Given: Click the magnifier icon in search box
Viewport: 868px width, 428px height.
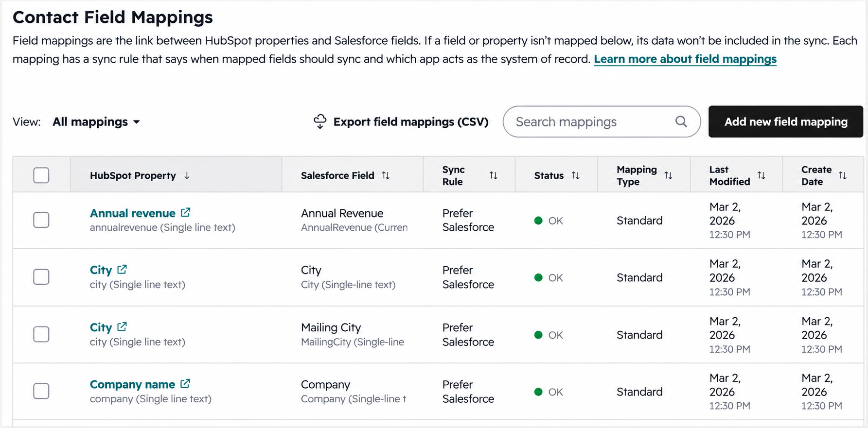Looking at the screenshot, I should (681, 121).
